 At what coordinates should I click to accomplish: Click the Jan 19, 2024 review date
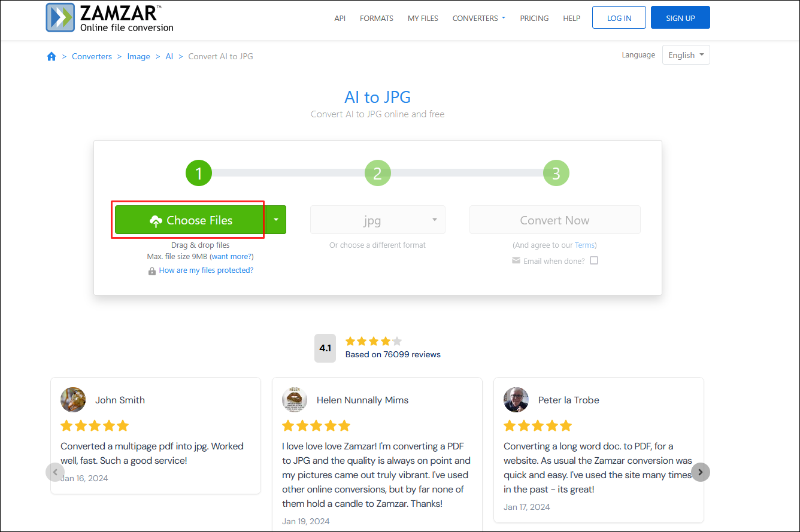306,521
